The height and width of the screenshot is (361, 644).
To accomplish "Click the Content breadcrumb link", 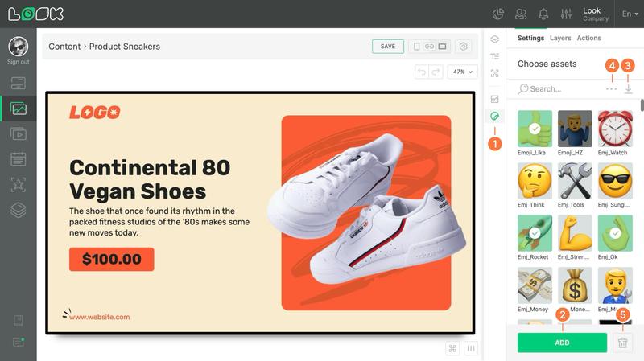I will click(64, 47).
